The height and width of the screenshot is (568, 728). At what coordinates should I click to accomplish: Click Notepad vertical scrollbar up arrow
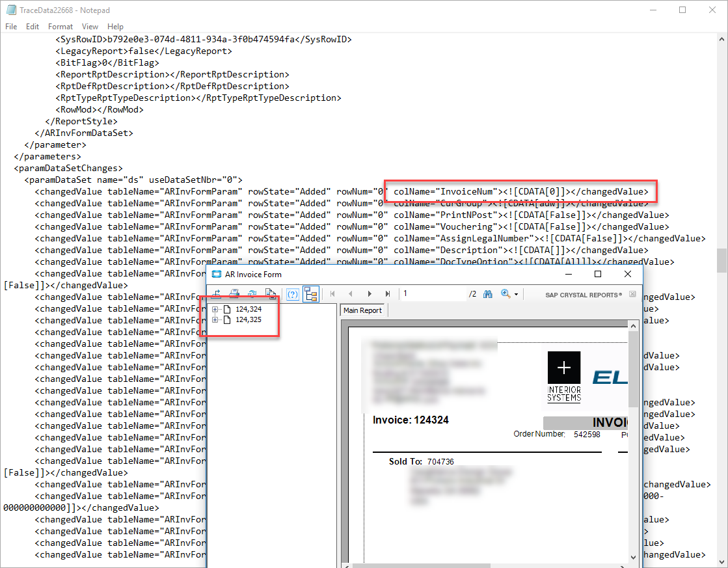coord(722,40)
